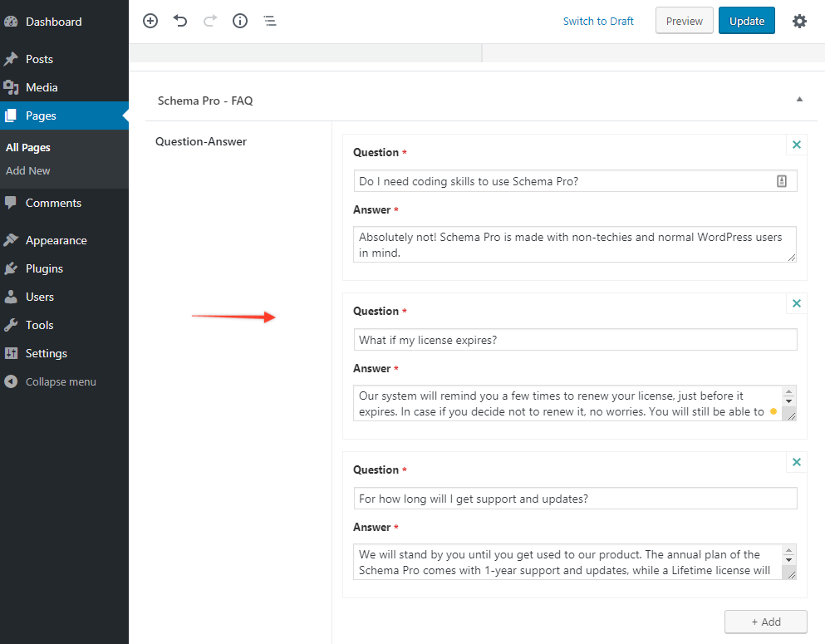Go to Appearance in the sidebar
Image resolution: width=825 pixels, height=644 pixels.
click(x=56, y=240)
